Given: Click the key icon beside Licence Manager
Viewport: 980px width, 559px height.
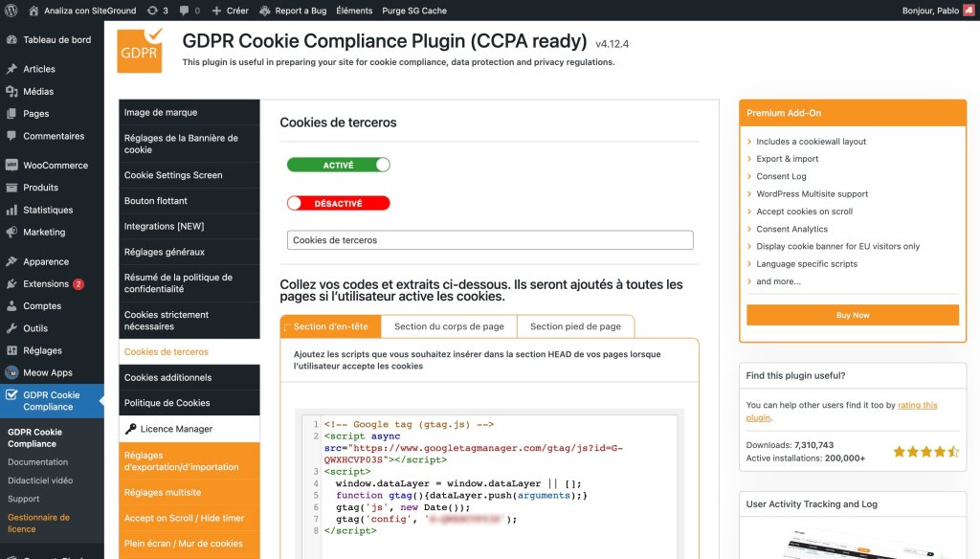Looking at the screenshot, I should tap(130, 429).
